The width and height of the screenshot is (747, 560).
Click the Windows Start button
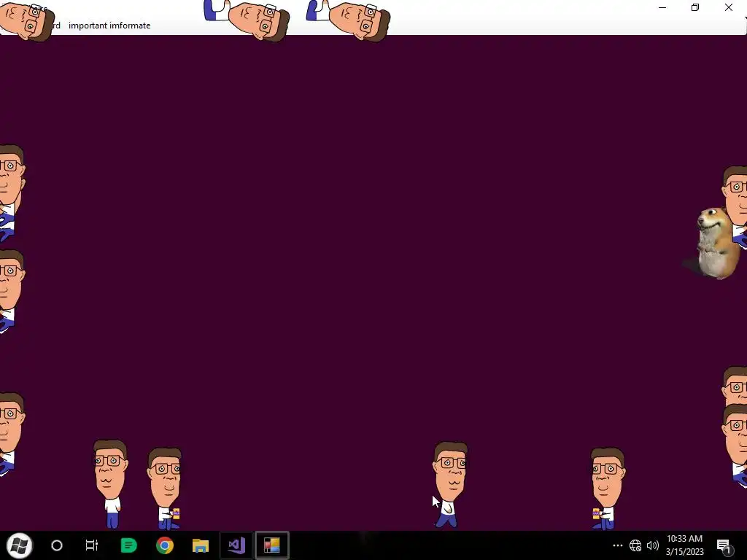point(19,545)
